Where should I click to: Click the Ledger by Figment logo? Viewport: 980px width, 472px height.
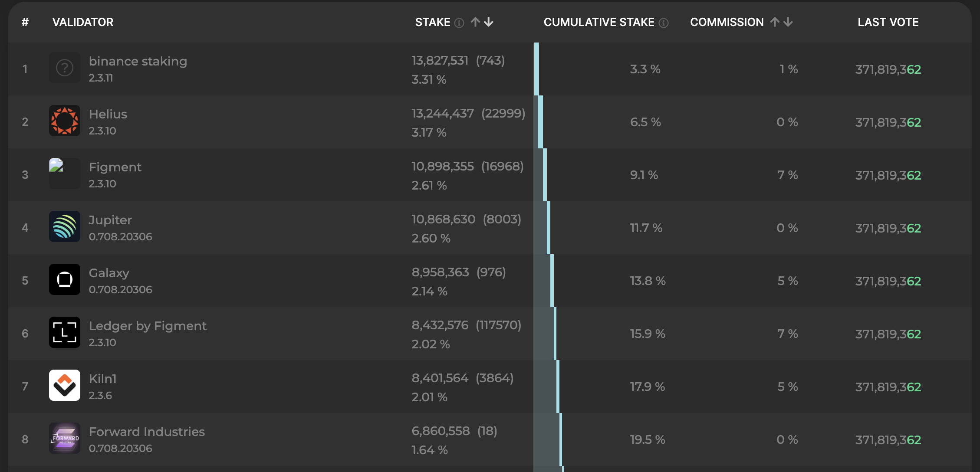(64, 332)
